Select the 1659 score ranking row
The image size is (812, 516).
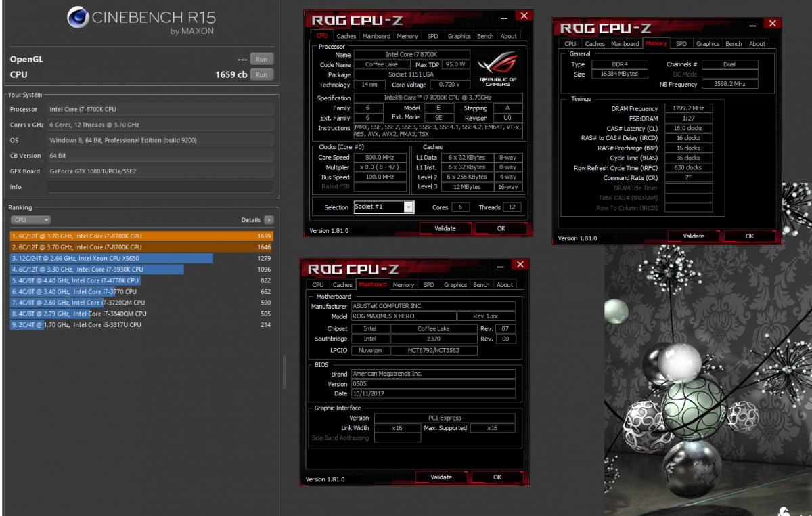pyautogui.click(x=141, y=236)
